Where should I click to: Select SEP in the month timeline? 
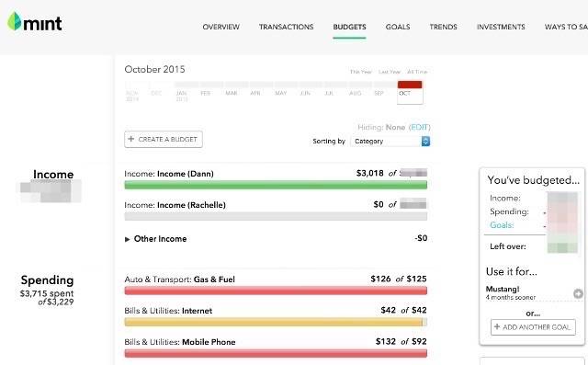379,93
